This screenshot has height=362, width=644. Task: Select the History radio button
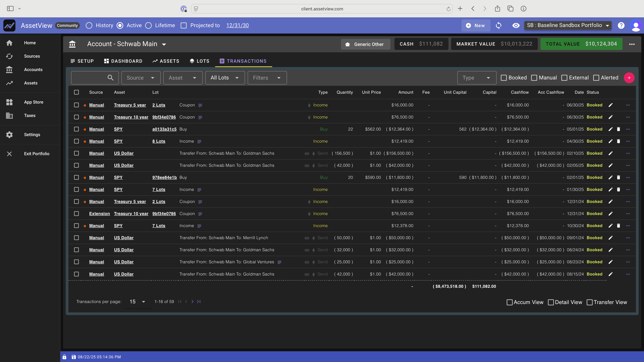click(x=89, y=25)
